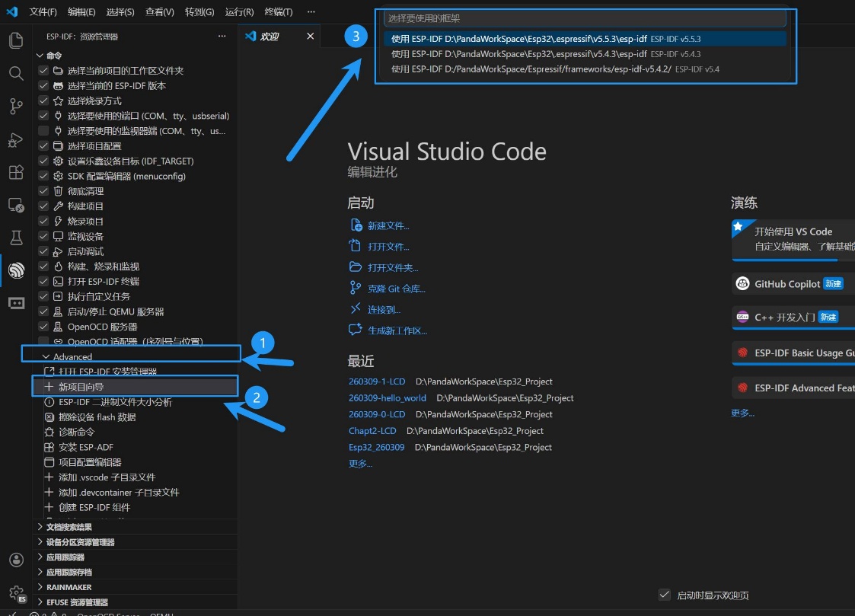Viewport: 855px width, 616px height.
Task: Choose ESP-IDF v5.4.3 framework option
Action: pos(585,54)
